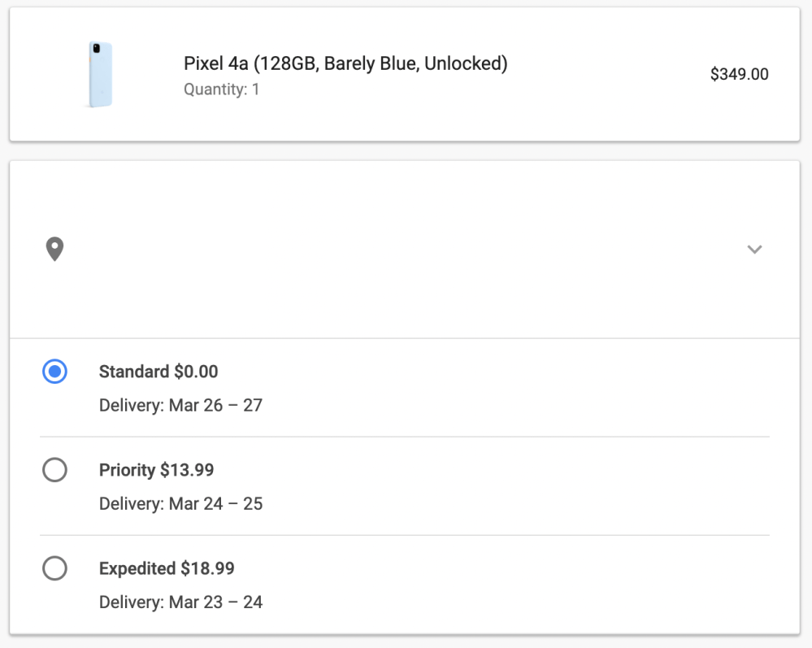Click the Mar 24 – 25 delivery text
The image size is (812, 648).
(x=180, y=503)
